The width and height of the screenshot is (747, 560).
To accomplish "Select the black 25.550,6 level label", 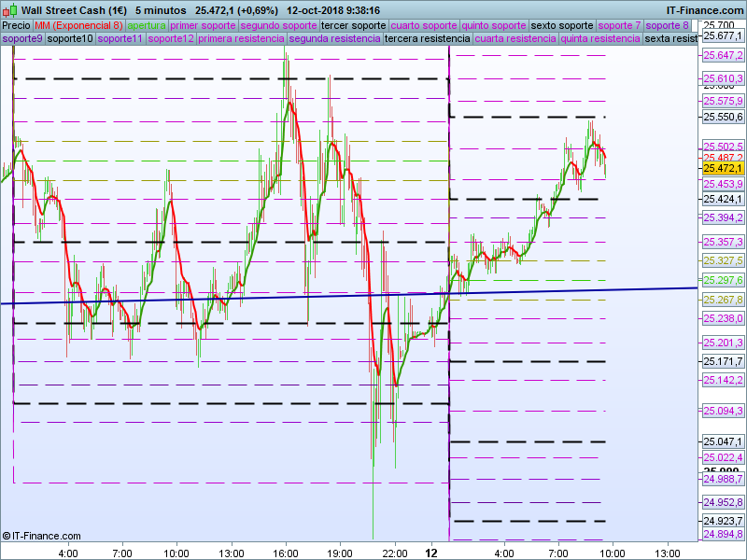I will (723, 117).
